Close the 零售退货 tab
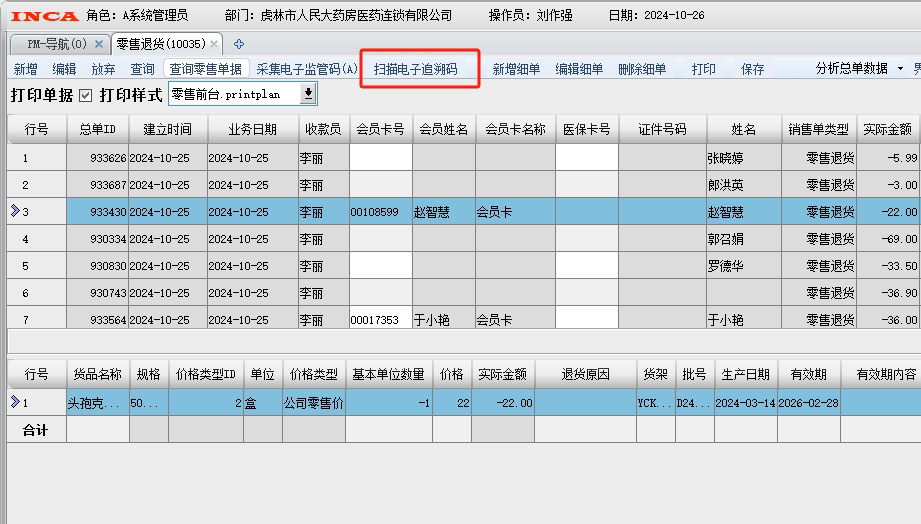Screen dimensions: 921x524 pyautogui.click(x=214, y=44)
